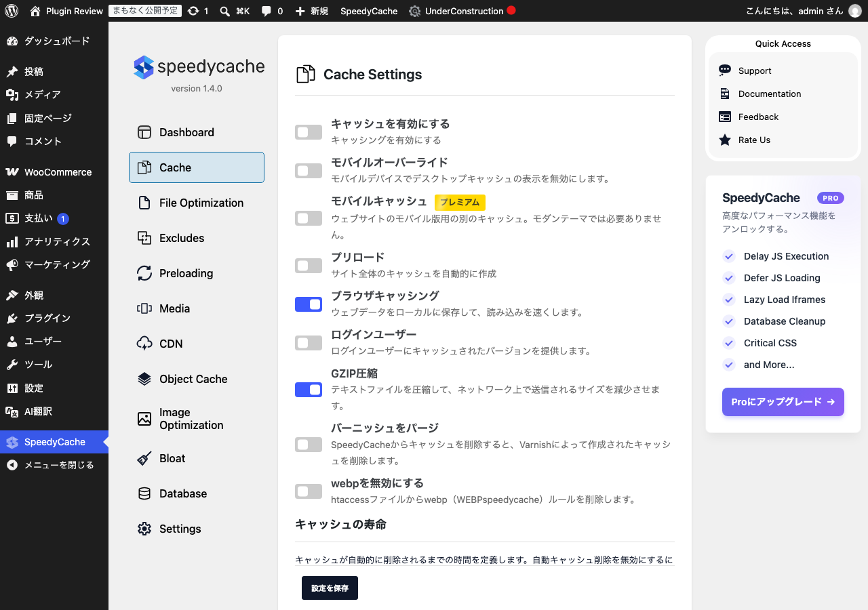Click the Object Cache layers icon
The image size is (868, 610).
point(144,379)
